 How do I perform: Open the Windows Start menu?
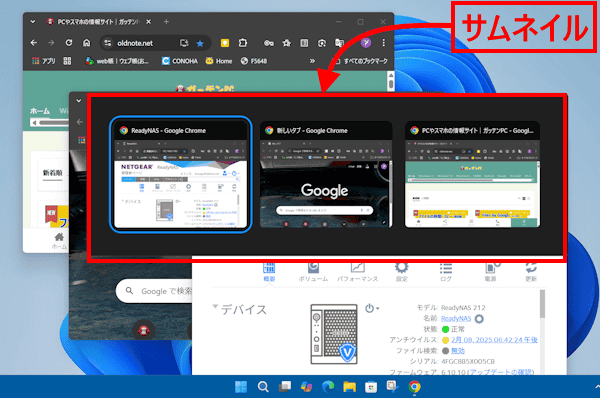coord(241,387)
